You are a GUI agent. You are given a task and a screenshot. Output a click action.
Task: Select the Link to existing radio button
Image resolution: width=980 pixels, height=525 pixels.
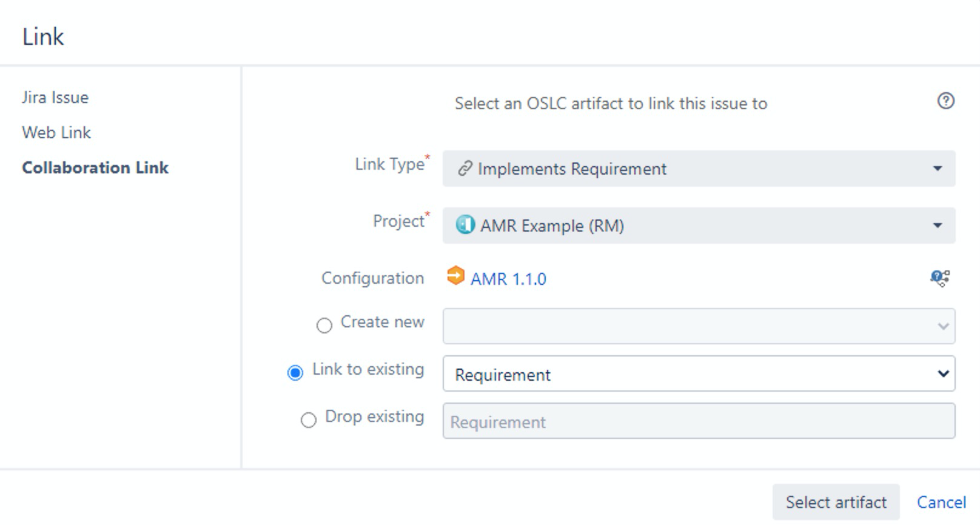pyautogui.click(x=295, y=373)
